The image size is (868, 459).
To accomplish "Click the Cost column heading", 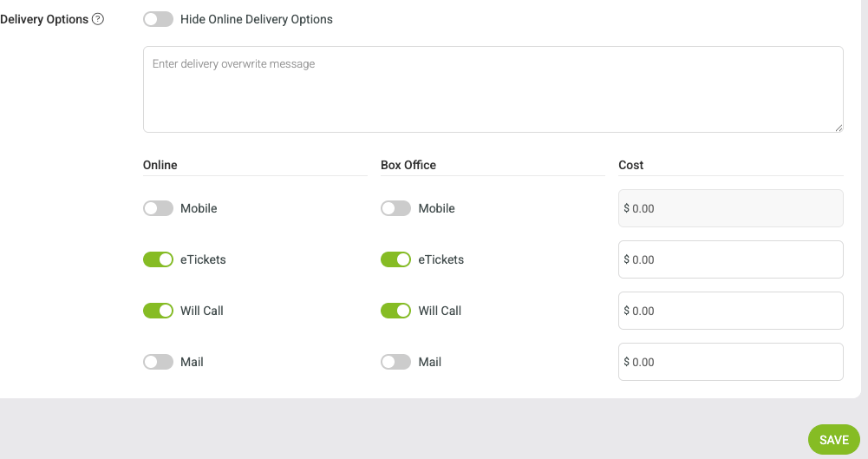I will click(x=630, y=165).
